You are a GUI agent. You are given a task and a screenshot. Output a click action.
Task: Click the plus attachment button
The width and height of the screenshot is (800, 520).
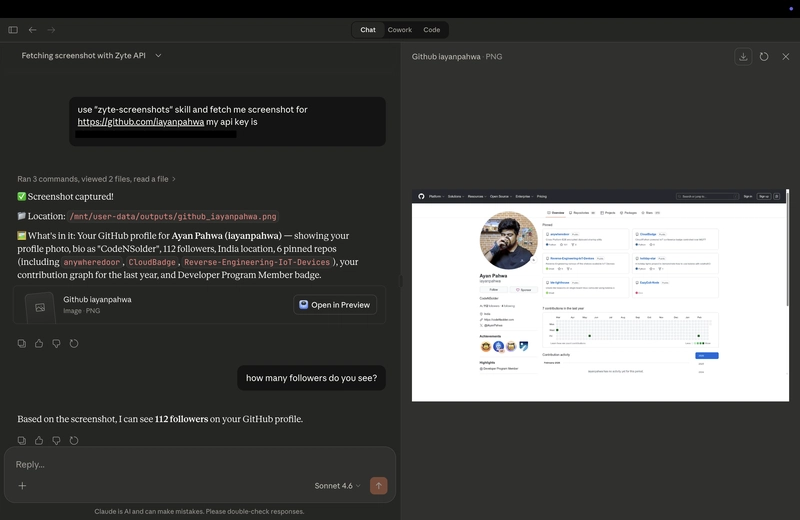click(22, 486)
